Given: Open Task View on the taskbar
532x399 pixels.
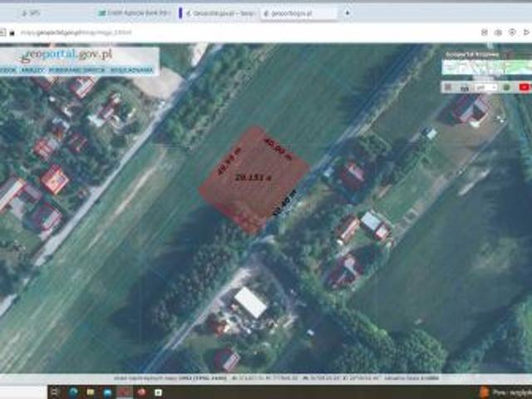Looking at the screenshot, I should coord(55,392).
